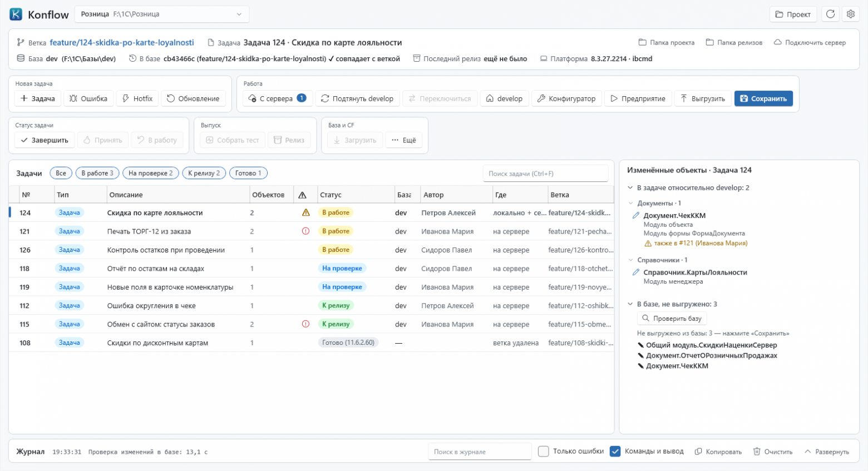Click pencil icon next to Справочник.КартыЛояльности
The height and width of the screenshot is (471, 868).
pos(636,272)
